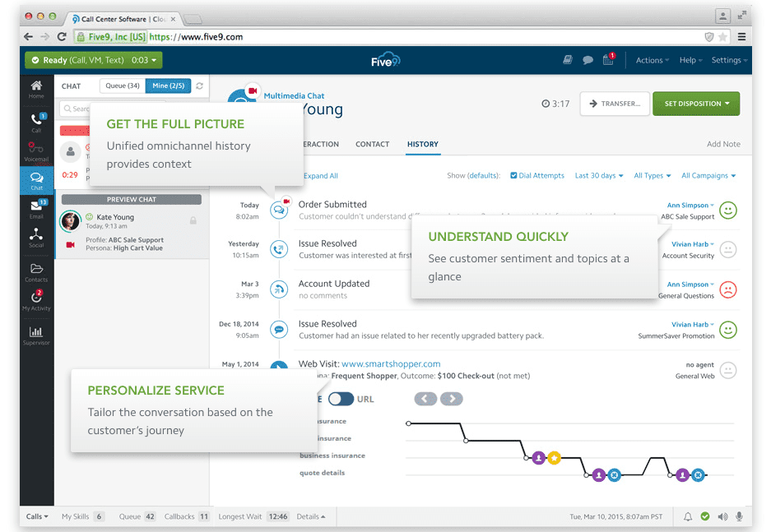This screenshot has height=532, width=771.
Task: Click the My Activity sidebar icon
Action: tap(36, 300)
